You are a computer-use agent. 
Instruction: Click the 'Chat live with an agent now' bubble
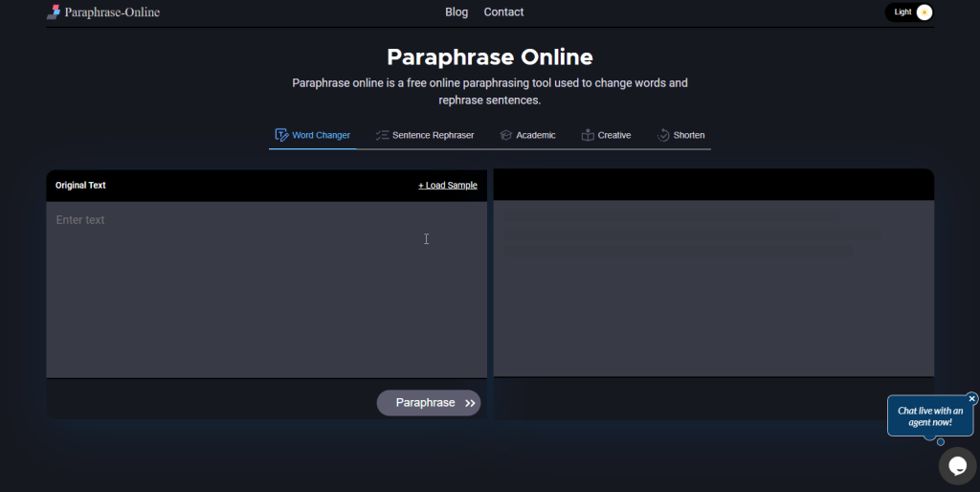(x=930, y=416)
